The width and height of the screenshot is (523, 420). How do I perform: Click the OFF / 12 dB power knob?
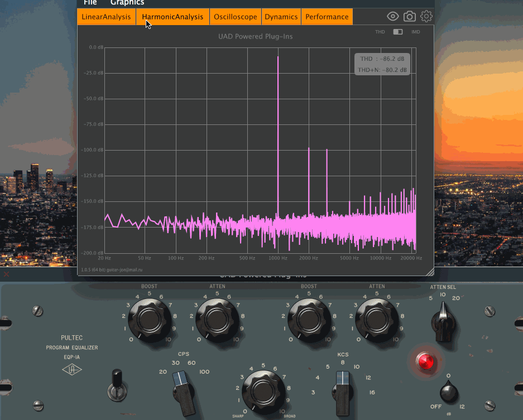(449, 392)
